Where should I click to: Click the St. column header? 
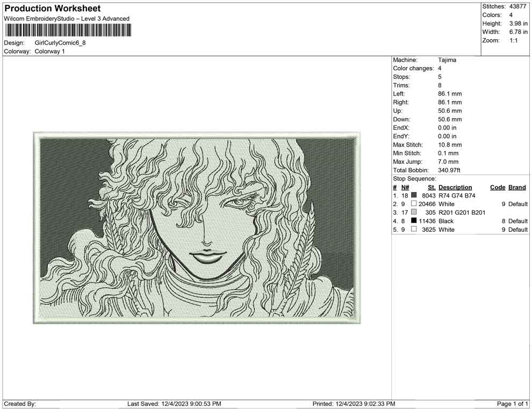(431, 187)
